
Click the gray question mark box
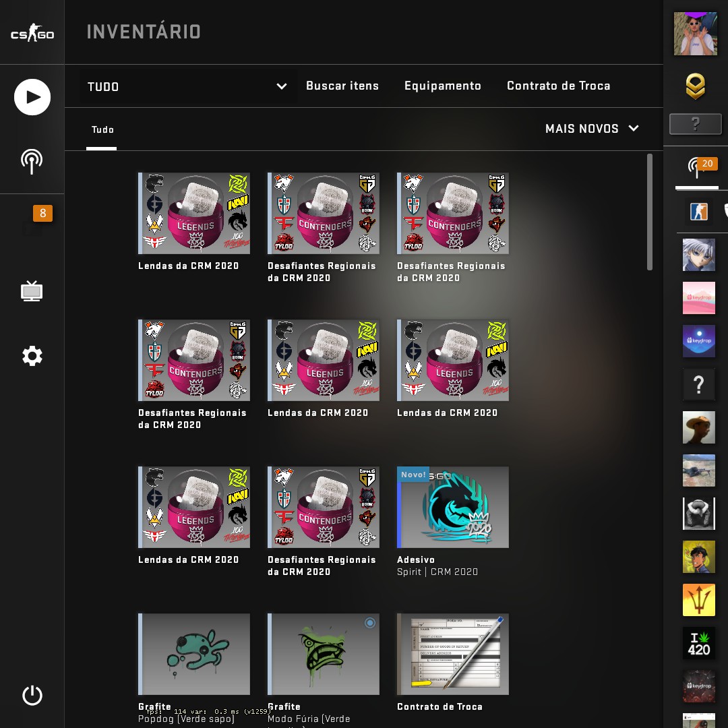click(696, 124)
